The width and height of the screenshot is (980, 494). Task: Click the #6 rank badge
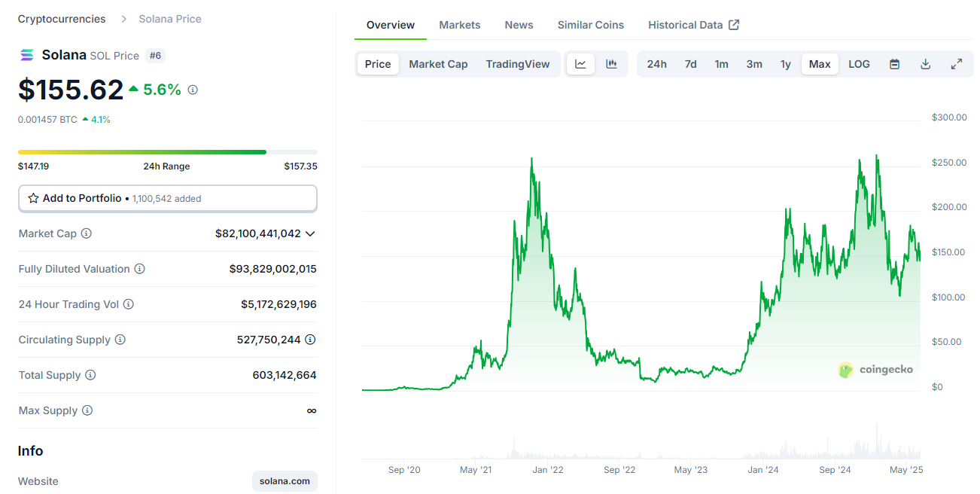point(155,55)
